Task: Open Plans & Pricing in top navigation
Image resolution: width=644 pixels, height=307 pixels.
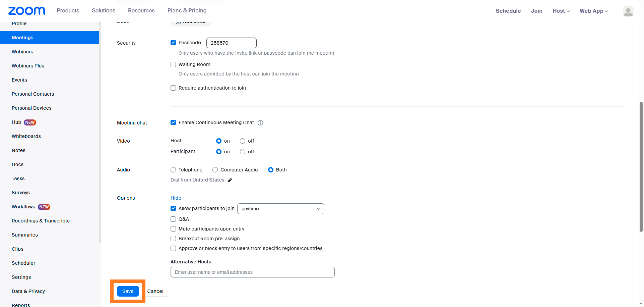Action: coord(187,10)
